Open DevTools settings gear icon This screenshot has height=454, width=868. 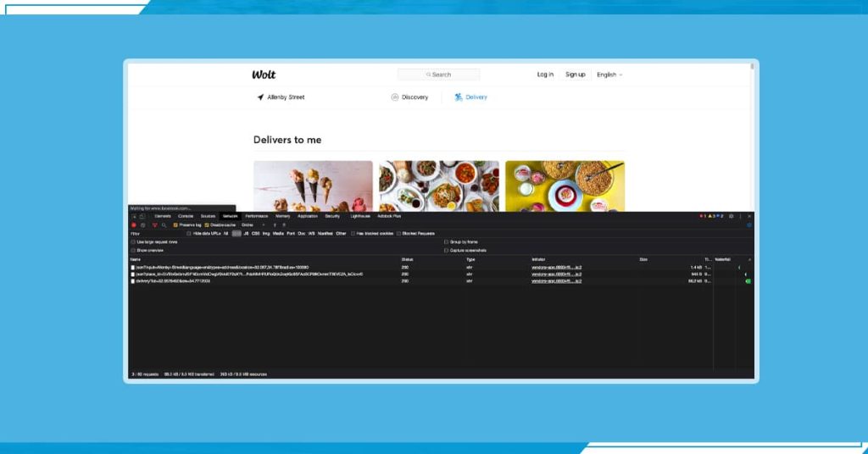coord(732,216)
